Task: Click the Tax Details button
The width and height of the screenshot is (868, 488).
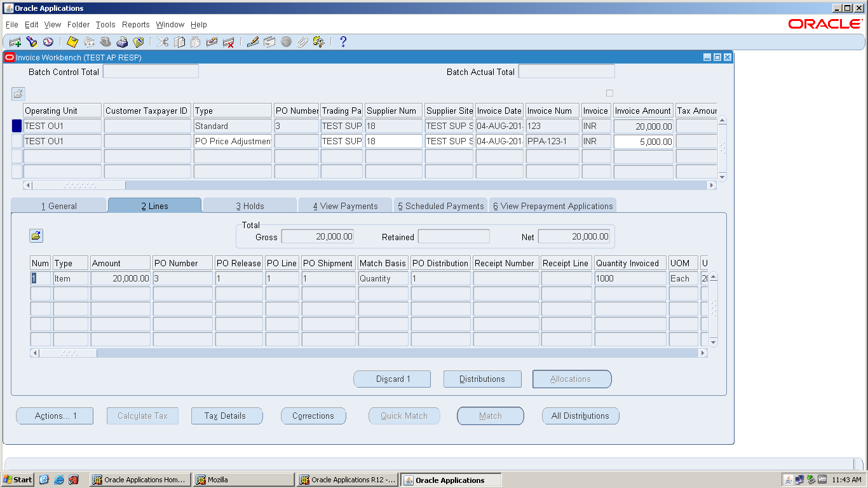Action: pos(227,416)
